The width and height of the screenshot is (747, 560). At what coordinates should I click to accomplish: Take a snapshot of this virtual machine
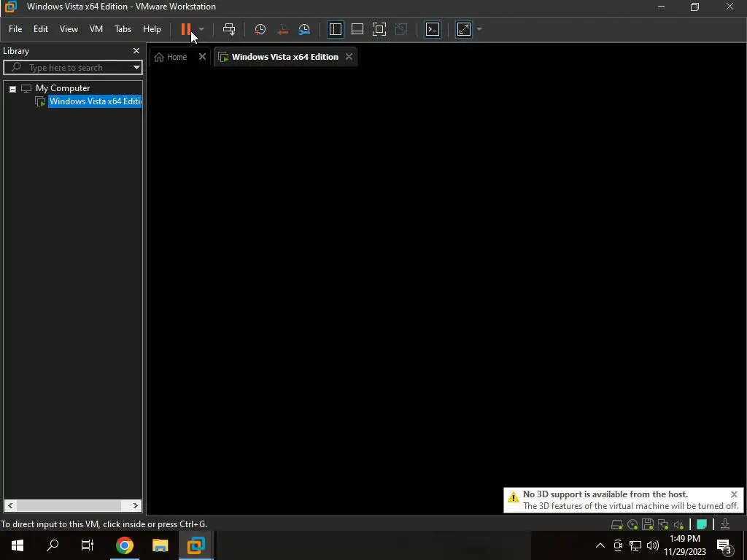click(260, 29)
